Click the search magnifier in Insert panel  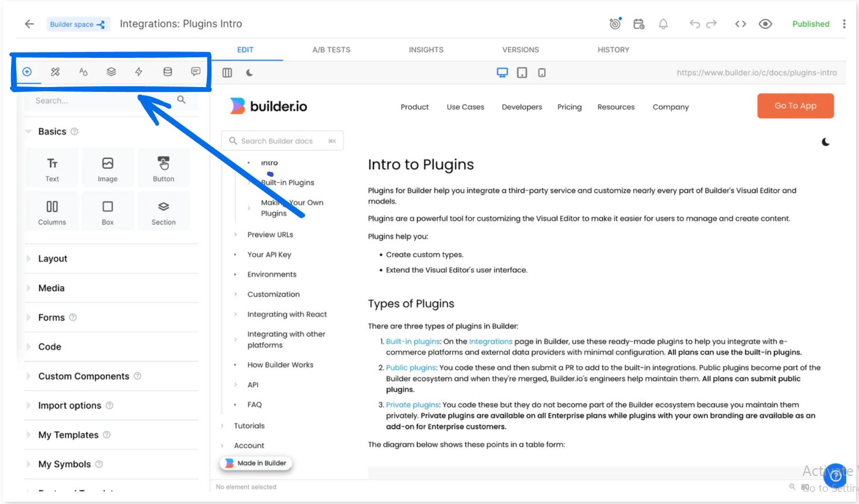(182, 100)
